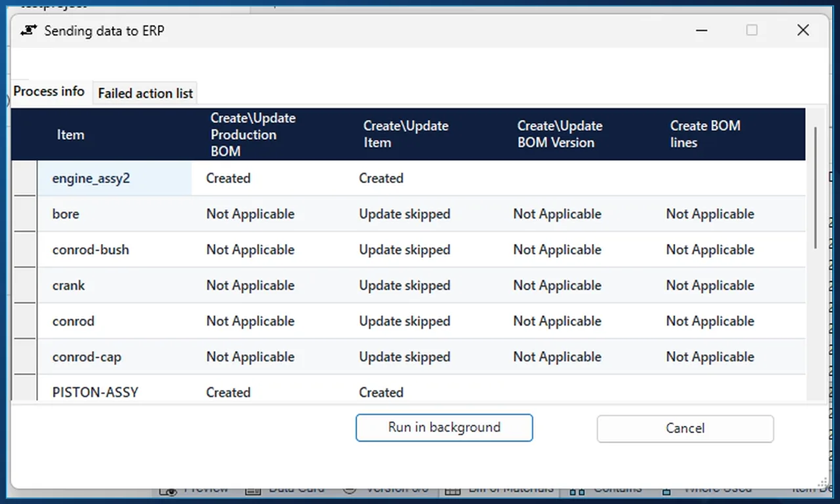Click the Cancel button
The image size is (840, 504).
(685, 429)
